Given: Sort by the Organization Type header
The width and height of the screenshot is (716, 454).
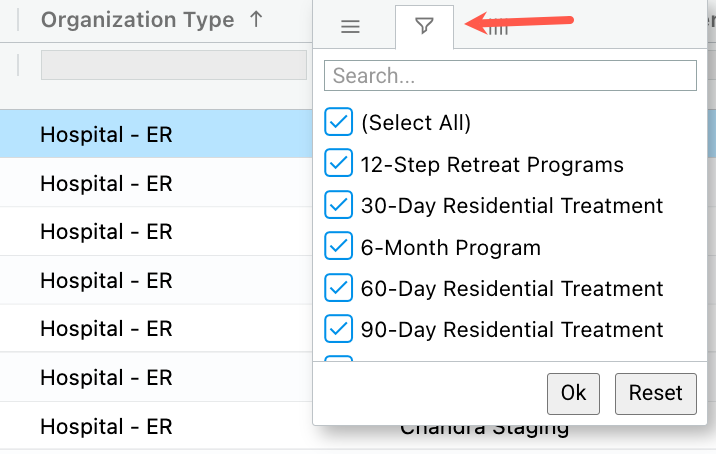Looking at the screenshot, I should 138,20.
